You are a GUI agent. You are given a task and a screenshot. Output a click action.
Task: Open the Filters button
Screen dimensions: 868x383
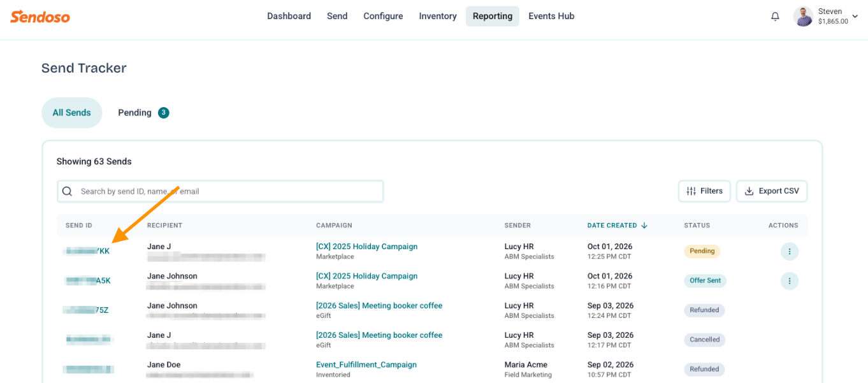(704, 191)
